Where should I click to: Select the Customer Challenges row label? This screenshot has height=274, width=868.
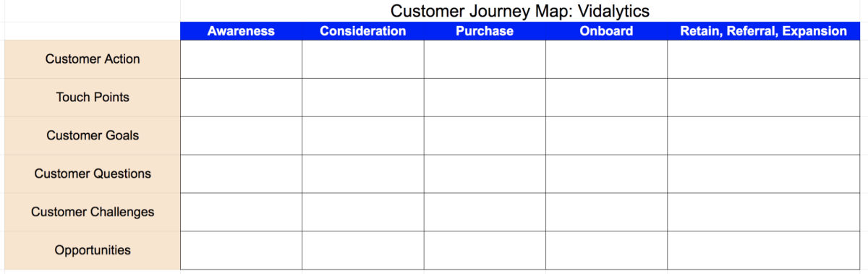[x=93, y=213]
